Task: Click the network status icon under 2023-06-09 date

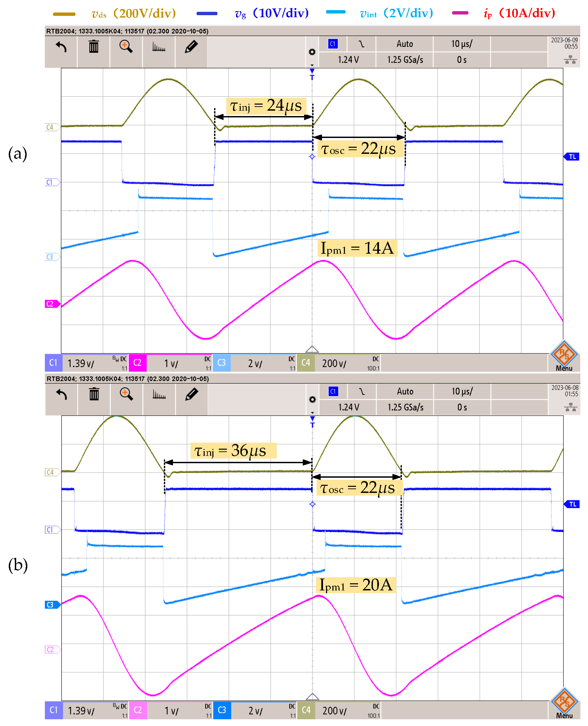Action: [570, 60]
